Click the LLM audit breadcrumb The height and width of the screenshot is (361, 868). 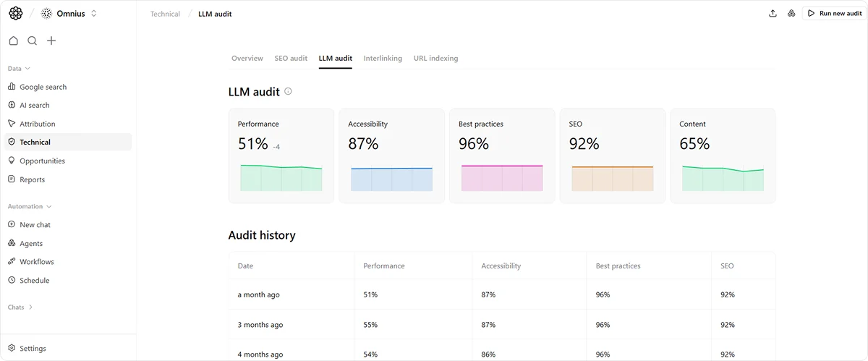point(215,14)
